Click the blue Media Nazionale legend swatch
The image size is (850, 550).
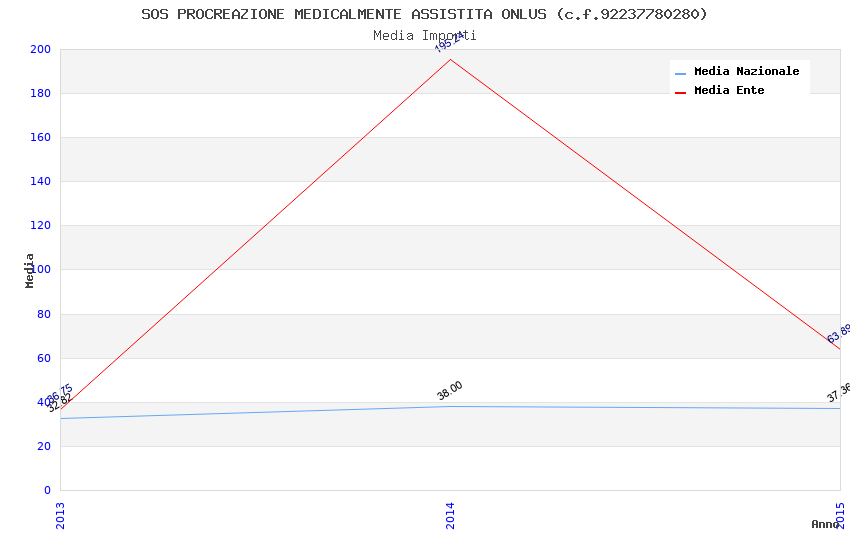point(680,73)
